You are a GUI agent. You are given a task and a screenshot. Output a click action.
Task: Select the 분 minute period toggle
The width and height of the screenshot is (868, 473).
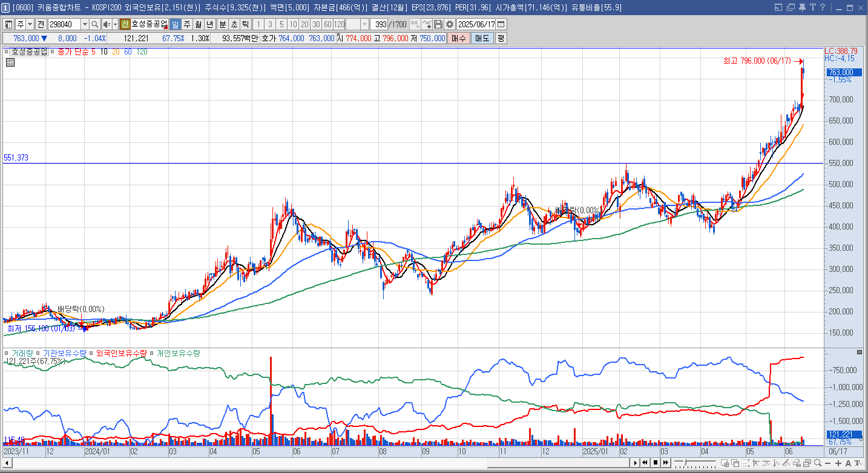coord(222,24)
